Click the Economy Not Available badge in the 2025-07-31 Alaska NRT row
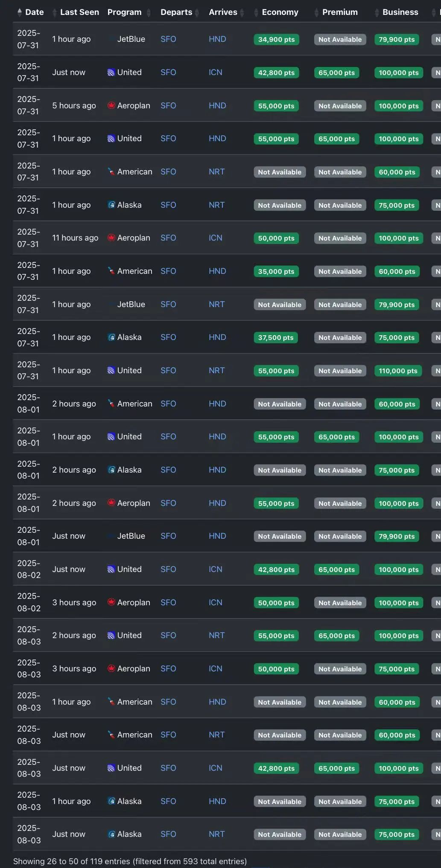The width and height of the screenshot is (441, 868). [280, 205]
